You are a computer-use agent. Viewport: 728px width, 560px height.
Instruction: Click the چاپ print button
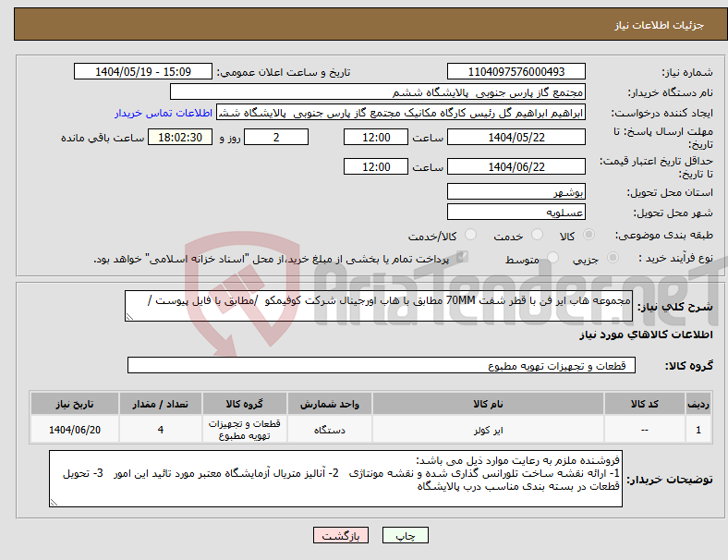(x=406, y=535)
